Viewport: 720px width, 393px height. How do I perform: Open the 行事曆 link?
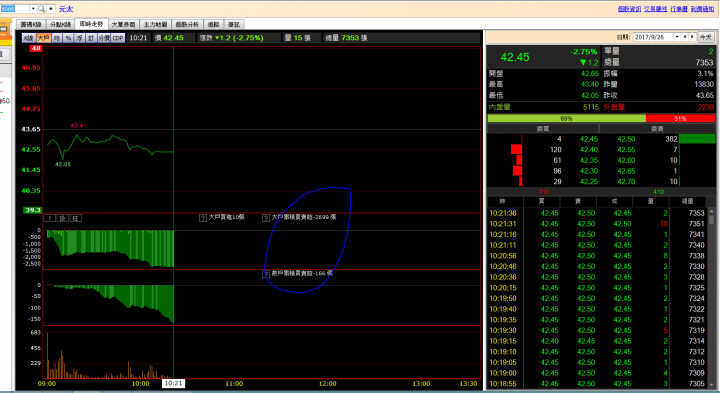[x=679, y=9]
